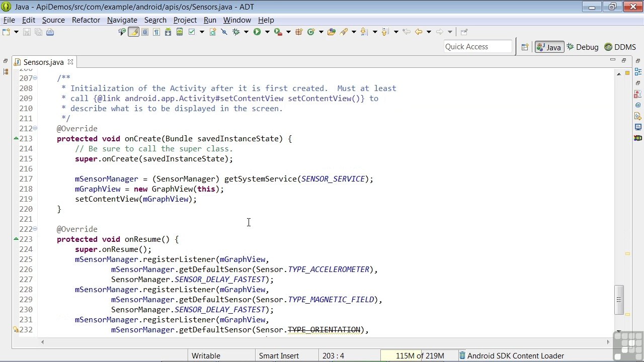The width and height of the screenshot is (644, 362).
Task: Click the New Java Package icon
Action: (x=299, y=32)
